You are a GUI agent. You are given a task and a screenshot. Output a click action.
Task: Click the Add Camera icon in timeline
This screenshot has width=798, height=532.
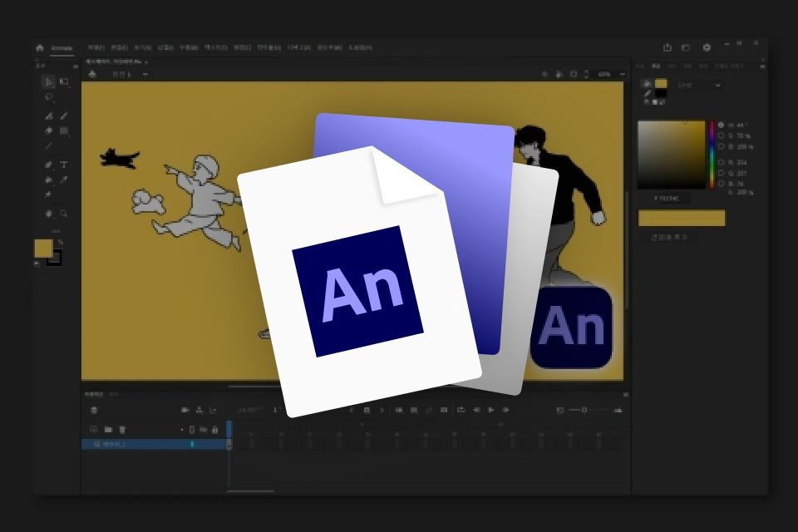pos(185,410)
